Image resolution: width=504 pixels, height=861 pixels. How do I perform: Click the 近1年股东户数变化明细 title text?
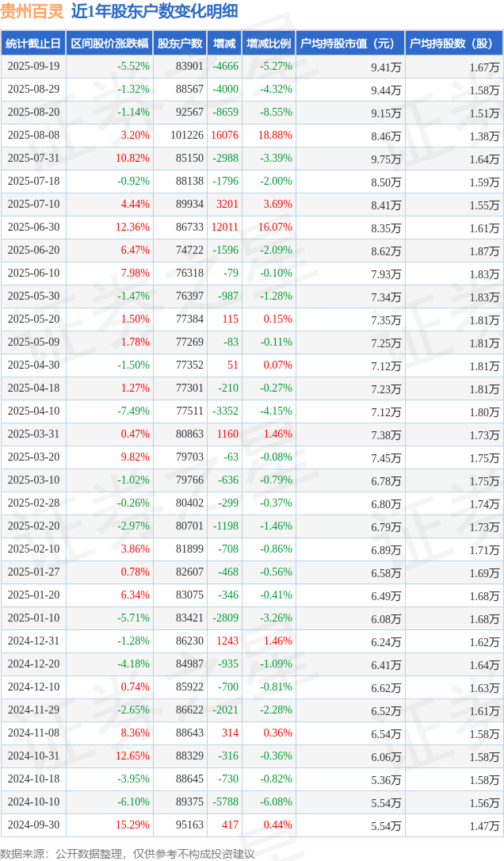point(154,11)
